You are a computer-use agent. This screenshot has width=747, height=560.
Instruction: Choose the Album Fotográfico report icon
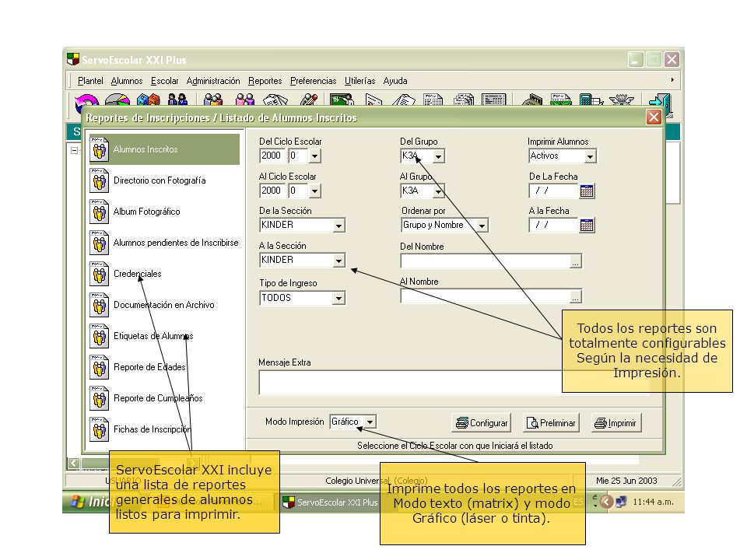(x=99, y=212)
